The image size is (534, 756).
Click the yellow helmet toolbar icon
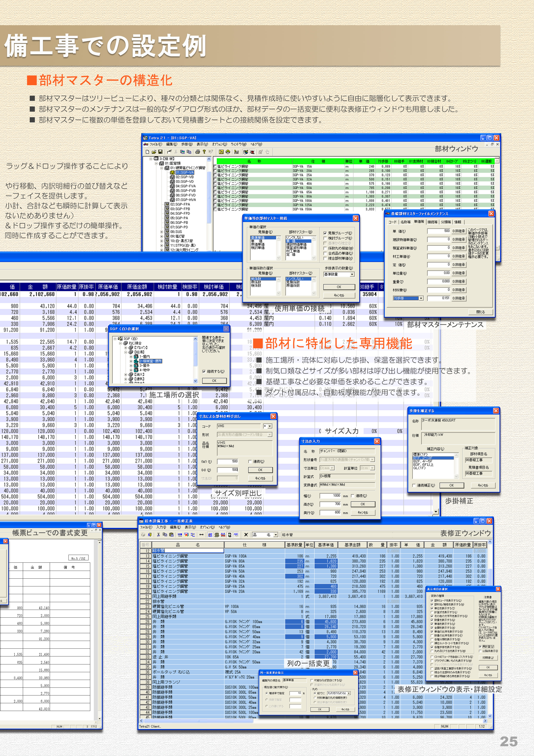228,152
